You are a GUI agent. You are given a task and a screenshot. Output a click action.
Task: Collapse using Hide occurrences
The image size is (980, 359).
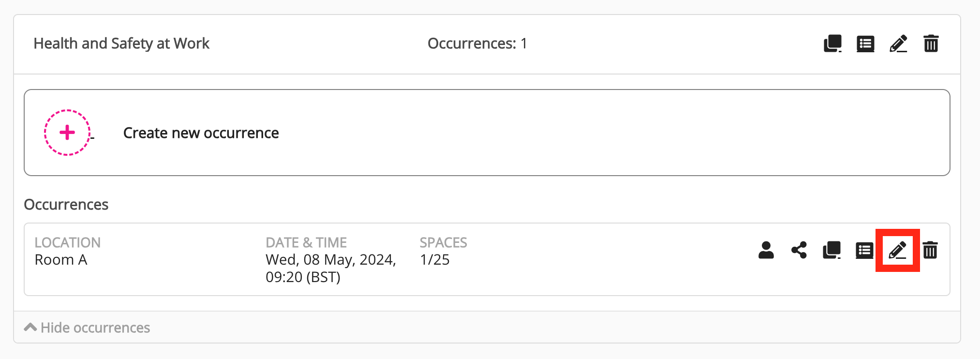point(87,328)
